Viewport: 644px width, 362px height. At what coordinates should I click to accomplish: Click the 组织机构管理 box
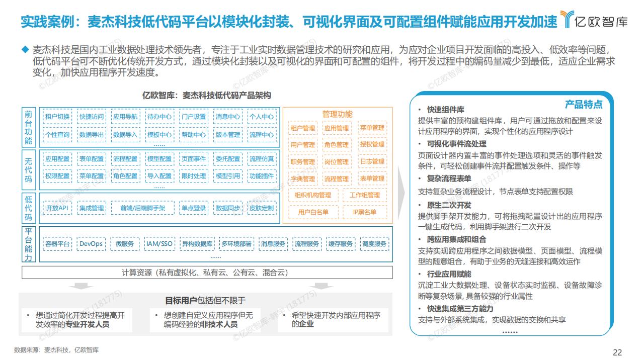tap(313, 195)
